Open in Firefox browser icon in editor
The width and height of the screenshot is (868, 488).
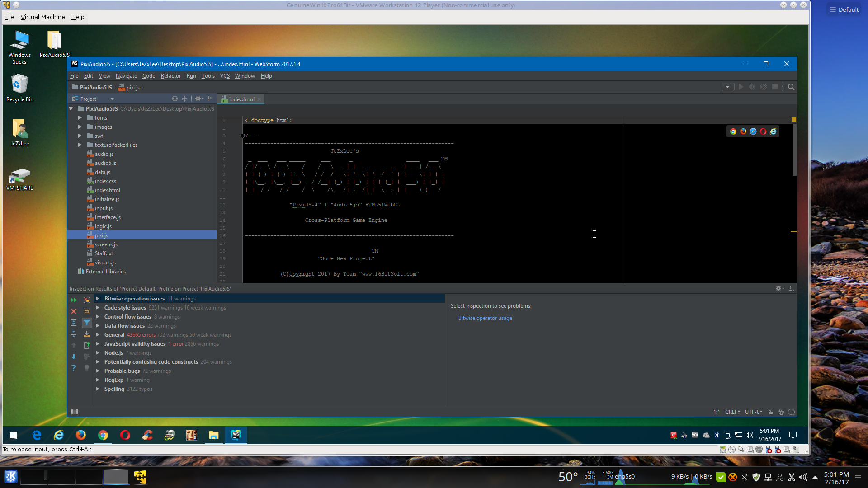click(743, 131)
